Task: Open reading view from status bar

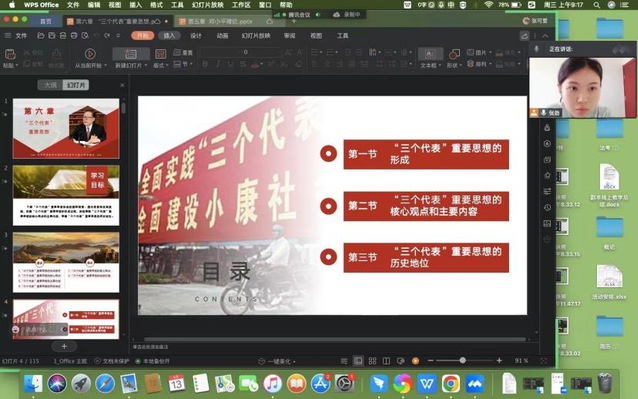Action: [x=386, y=361]
